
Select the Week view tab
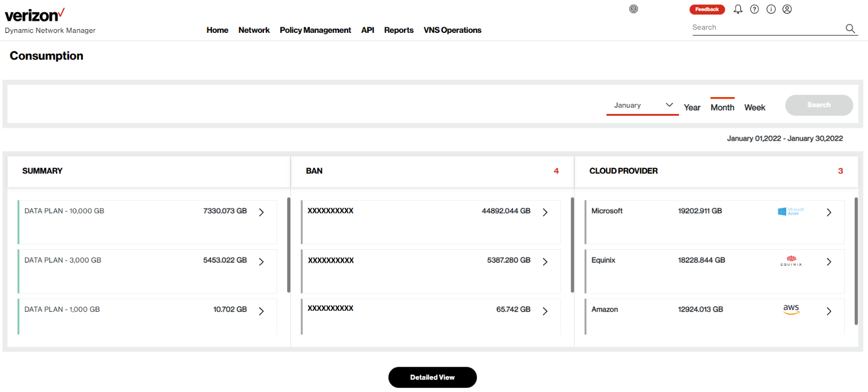[x=754, y=107]
